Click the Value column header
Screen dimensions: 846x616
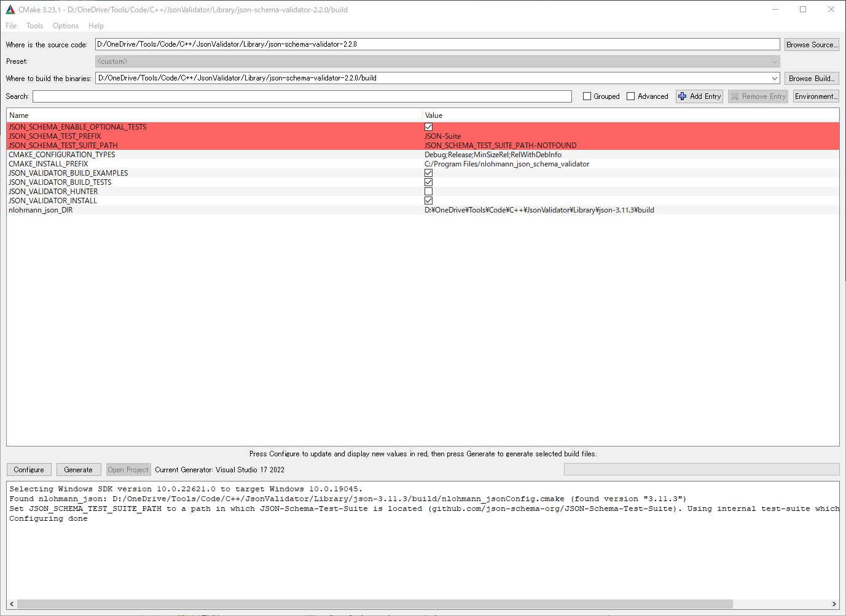point(630,115)
